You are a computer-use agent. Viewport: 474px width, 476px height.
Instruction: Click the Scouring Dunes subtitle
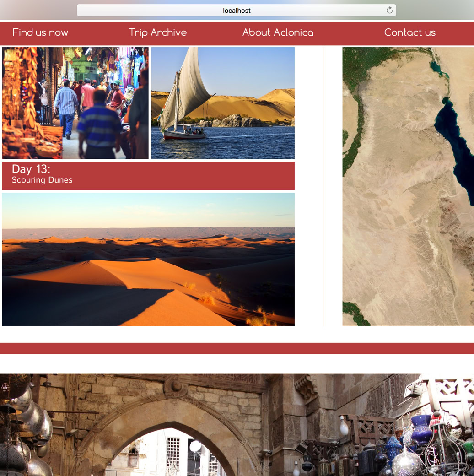pos(42,180)
